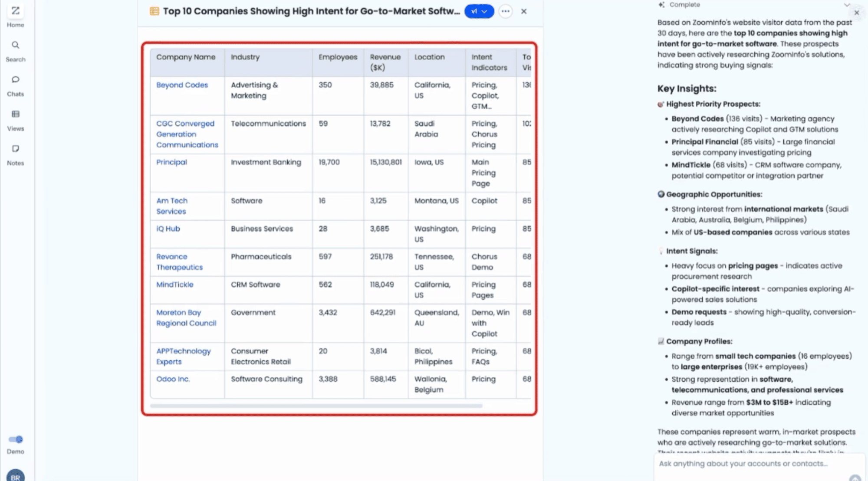
Task: Click the BR user avatar
Action: coord(16,475)
